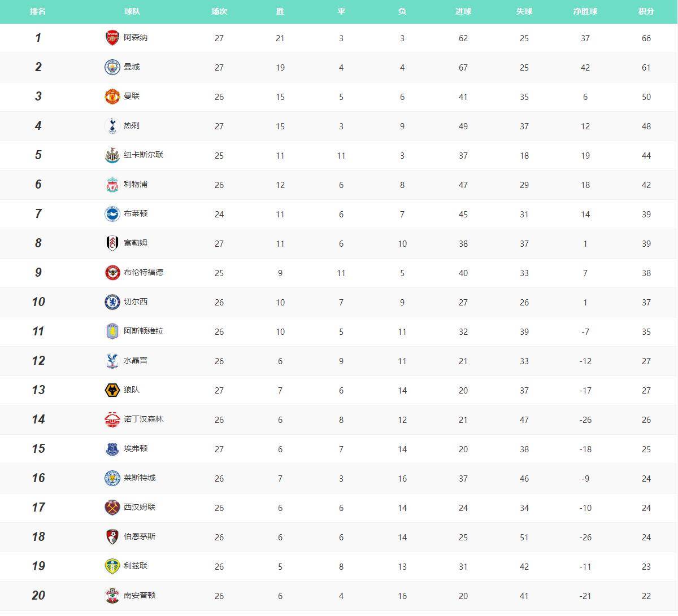The height and width of the screenshot is (616, 678).
Task: Open the 布莱顿 team name link
Action: point(136,213)
